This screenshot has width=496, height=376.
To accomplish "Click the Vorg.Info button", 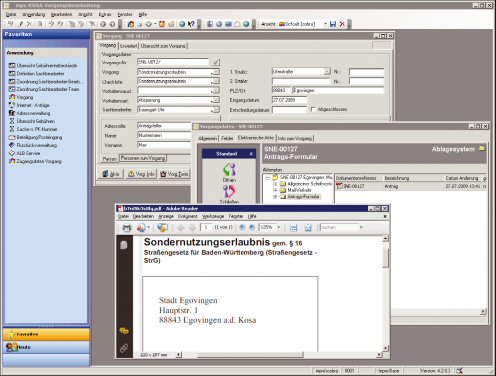I will tap(142, 174).
